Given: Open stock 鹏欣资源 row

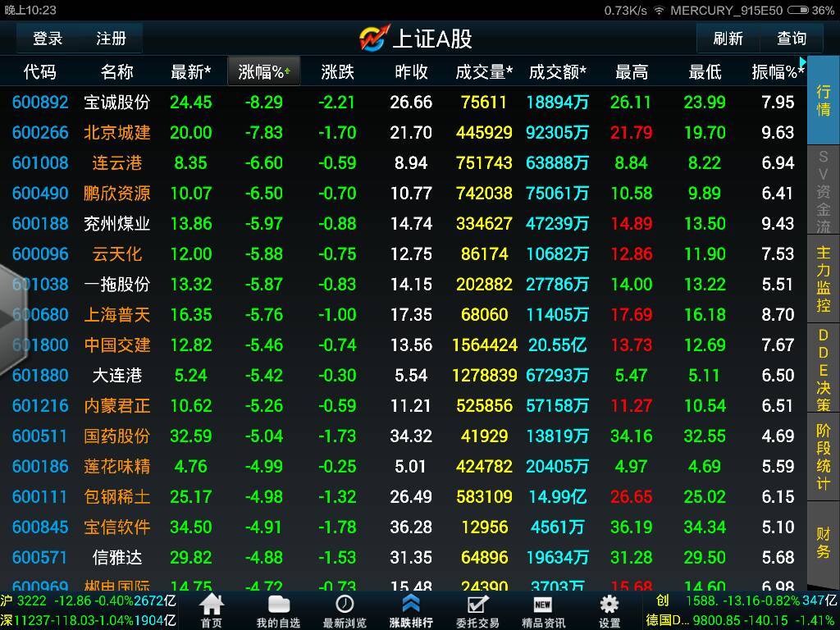Looking at the screenshot, I should pos(404,193).
